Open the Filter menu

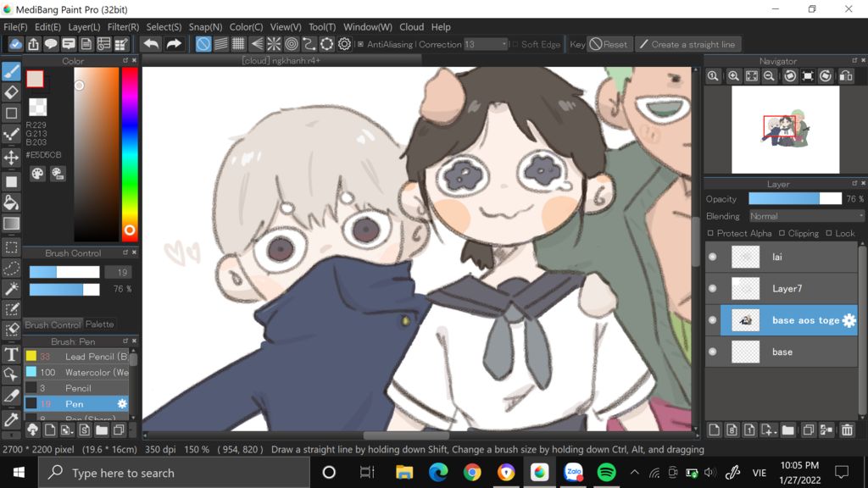click(123, 26)
